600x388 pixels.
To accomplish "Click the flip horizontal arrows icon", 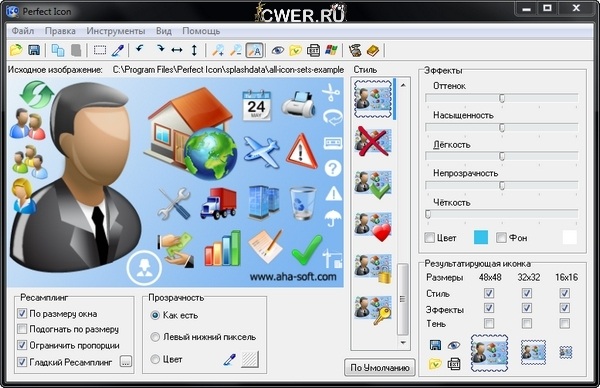I will click(x=177, y=50).
